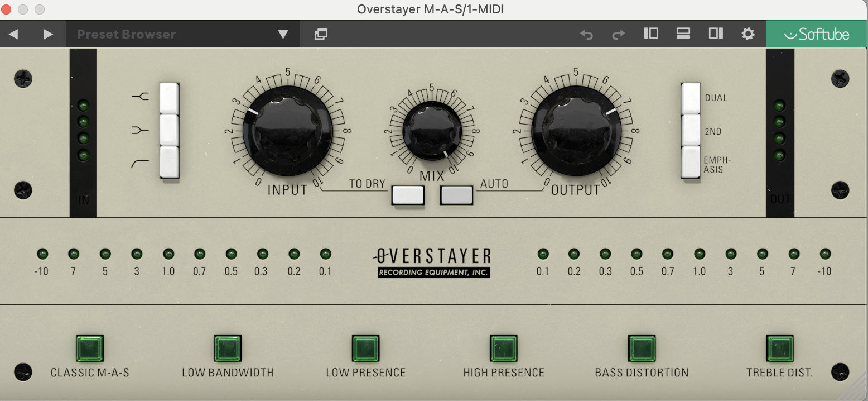Toggle the top split-input white switch
Screen dimensions: 868x401
(x=170, y=98)
